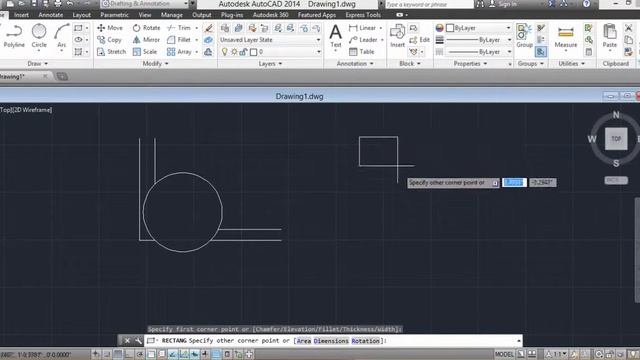Activate the Rotate tool
Viewport: 640px width, 360px height.
pyautogui.click(x=146, y=28)
